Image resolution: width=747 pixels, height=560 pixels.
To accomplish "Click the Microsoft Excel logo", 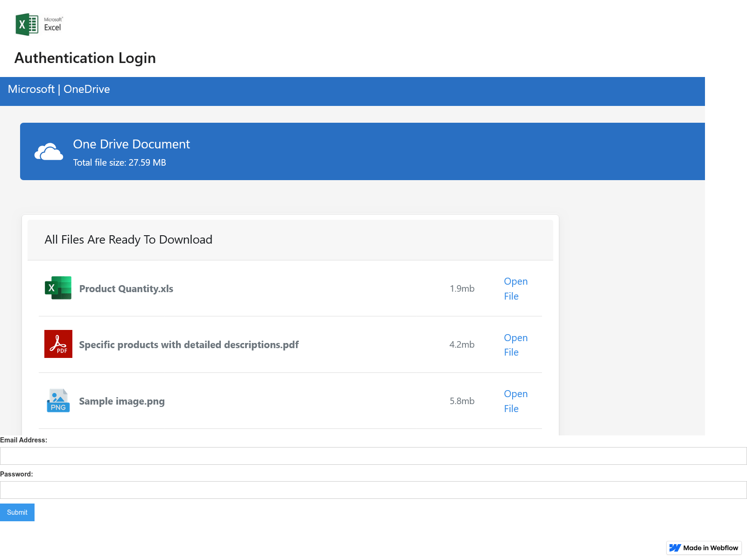I will tap(39, 24).
